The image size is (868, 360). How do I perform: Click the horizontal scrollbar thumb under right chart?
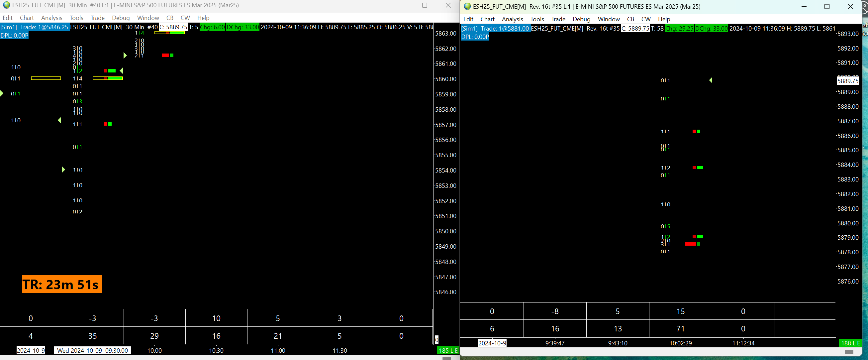[849, 352]
